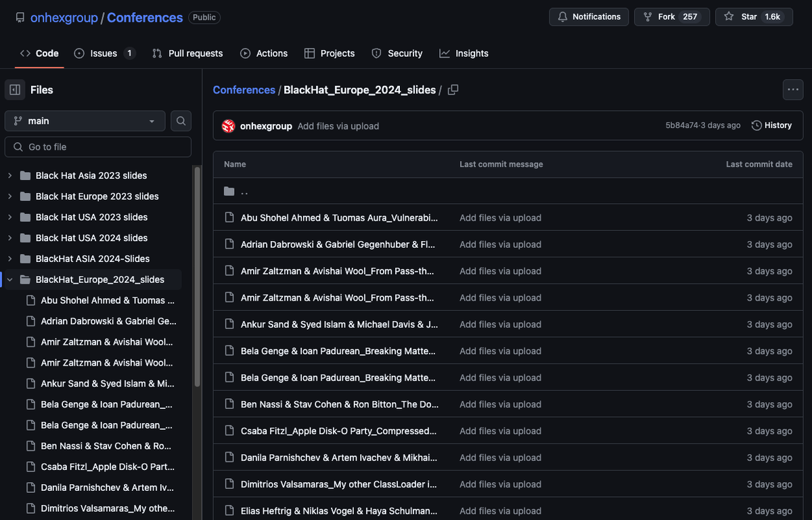Expand BlackHat ASIA 2024-Slides chevron

9,259
